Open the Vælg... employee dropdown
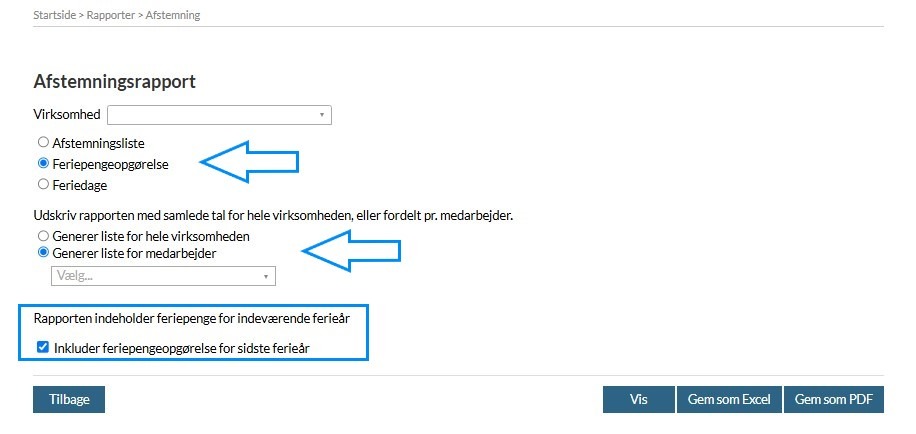 click(156, 276)
